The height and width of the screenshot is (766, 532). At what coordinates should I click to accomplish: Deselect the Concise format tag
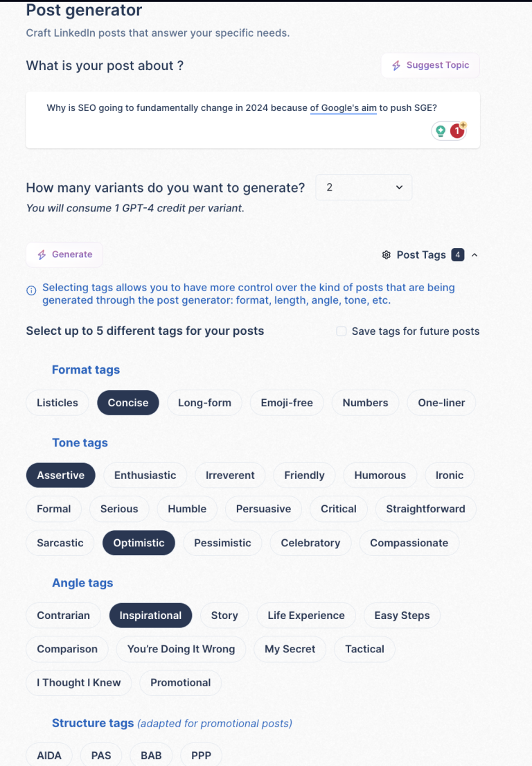(127, 402)
